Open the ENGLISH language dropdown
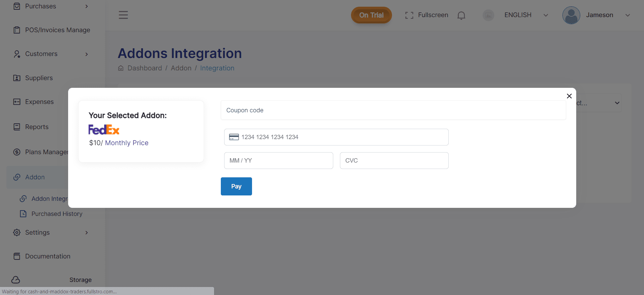The height and width of the screenshot is (295, 644). (526, 15)
